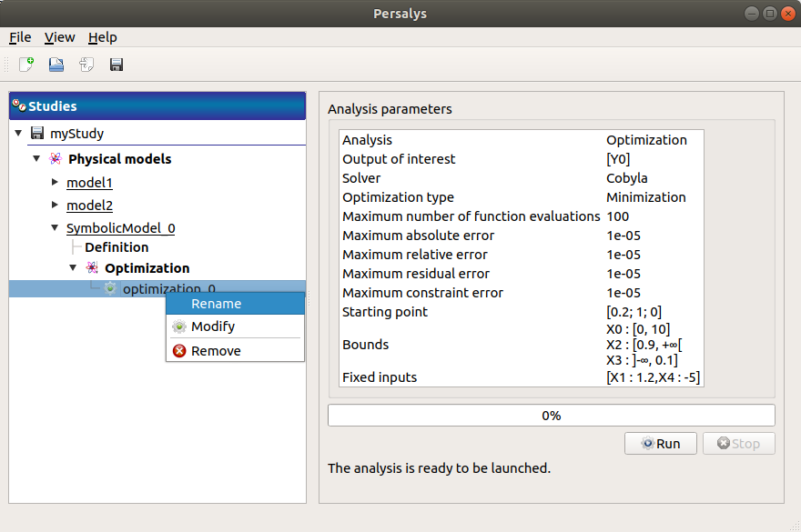
Task: Click the disabled Stop button
Action: point(738,443)
